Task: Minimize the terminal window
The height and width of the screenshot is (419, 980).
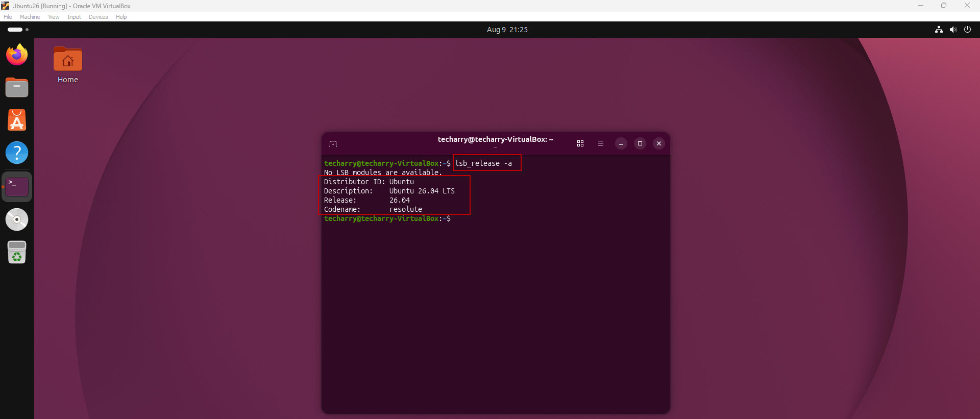Action: [621, 143]
